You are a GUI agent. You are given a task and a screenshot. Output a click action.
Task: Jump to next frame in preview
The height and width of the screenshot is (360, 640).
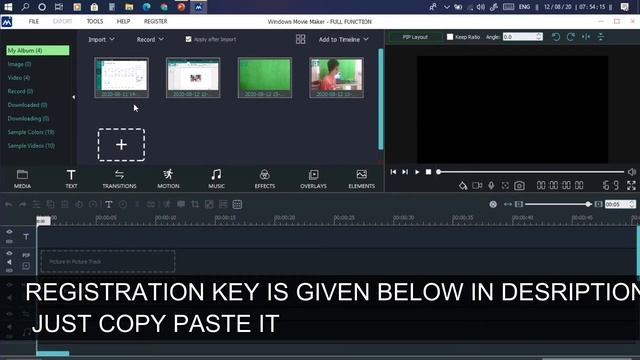pyautogui.click(x=405, y=172)
